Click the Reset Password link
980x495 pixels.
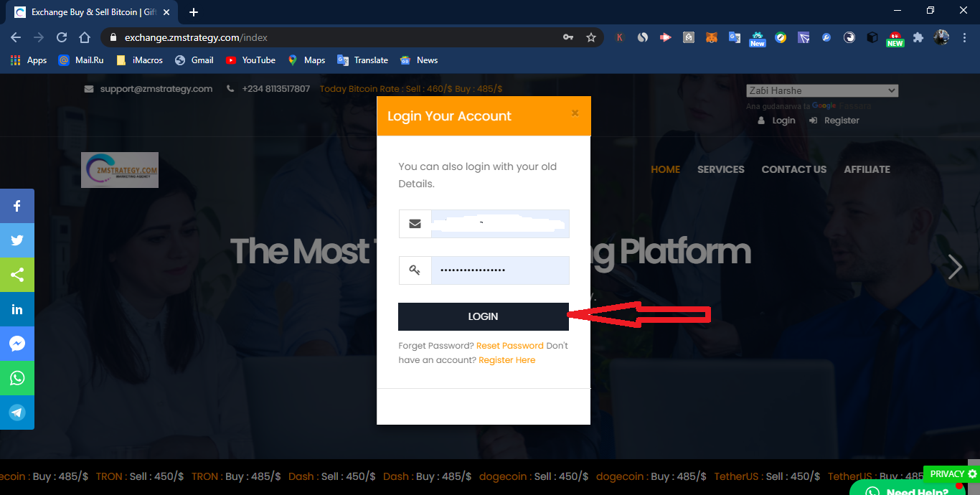click(x=509, y=345)
